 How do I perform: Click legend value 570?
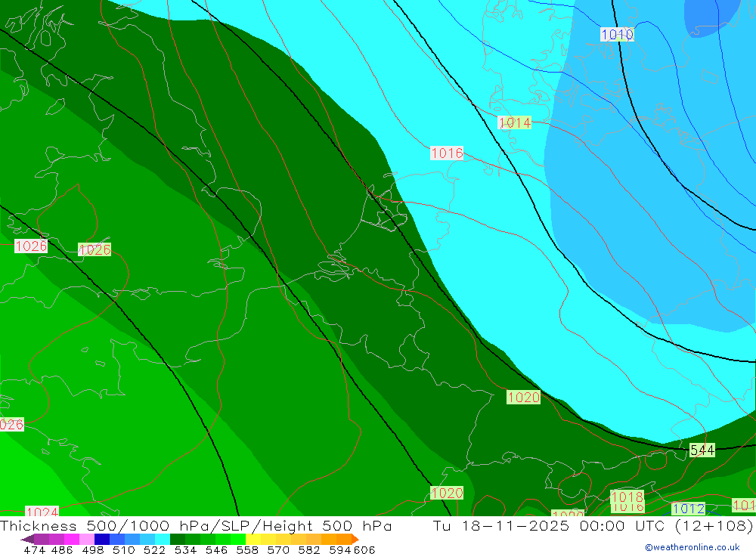click(277, 549)
